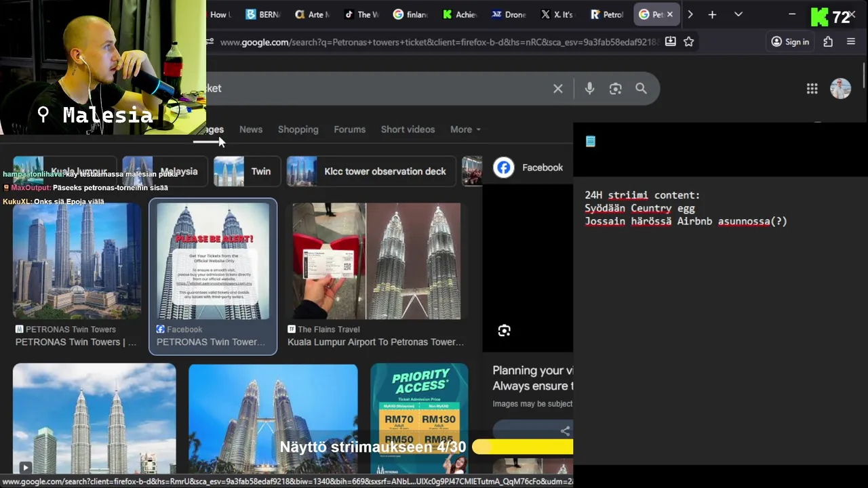
Task: Click the MaxOutput chat message
Action: tap(85, 188)
